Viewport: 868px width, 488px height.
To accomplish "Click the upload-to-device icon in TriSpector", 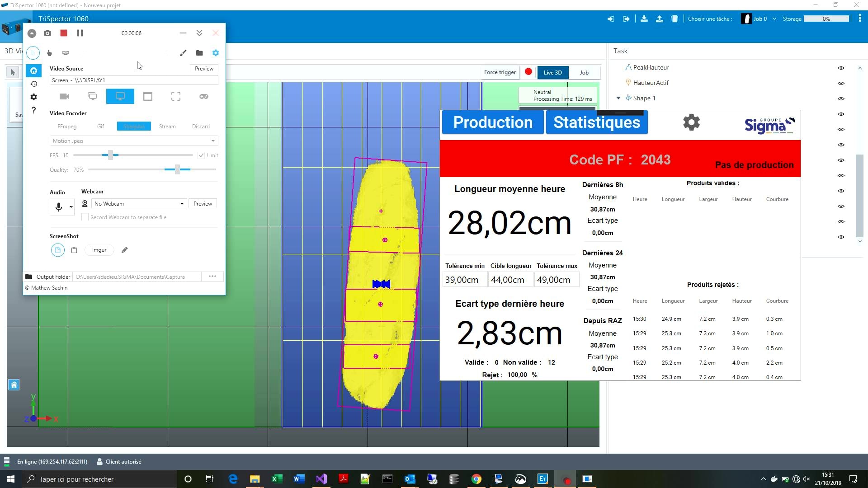I will coord(660,19).
